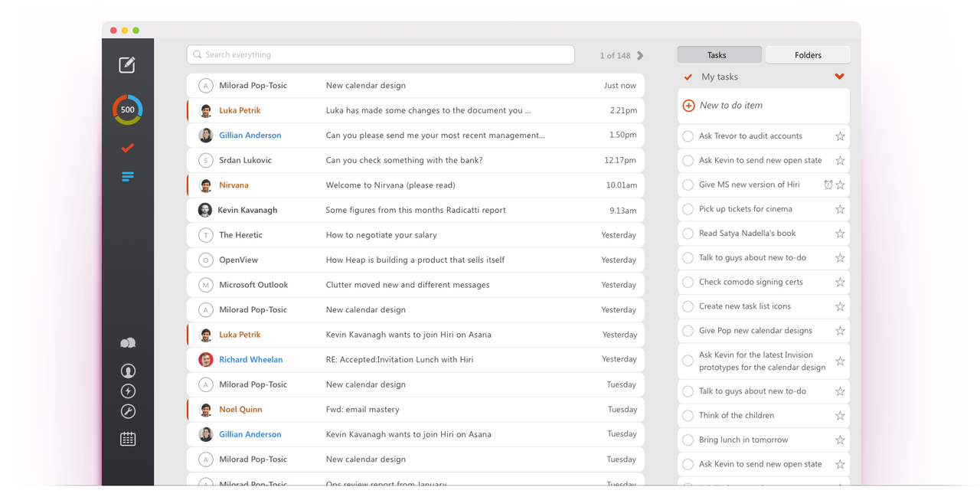This screenshot has width=980, height=497.
Task: Open the compose new email icon
Action: [x=127, y=65]
